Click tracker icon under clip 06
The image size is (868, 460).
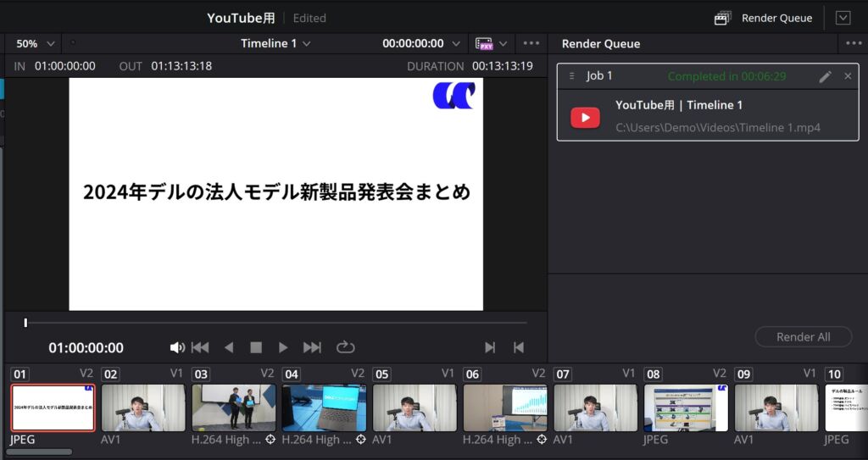click(x=542, y=440)
